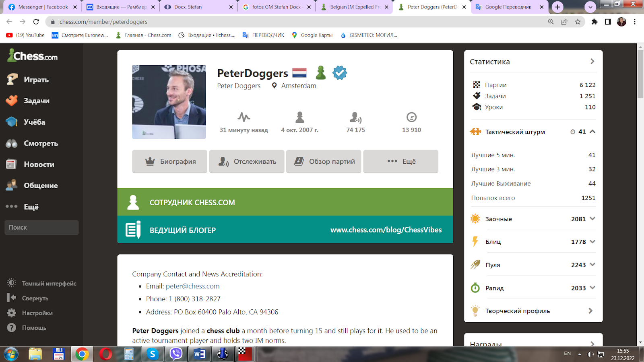Screen dimensions: 644x362
Task: Expand the Рапид rating row
Action: point(592,288)
